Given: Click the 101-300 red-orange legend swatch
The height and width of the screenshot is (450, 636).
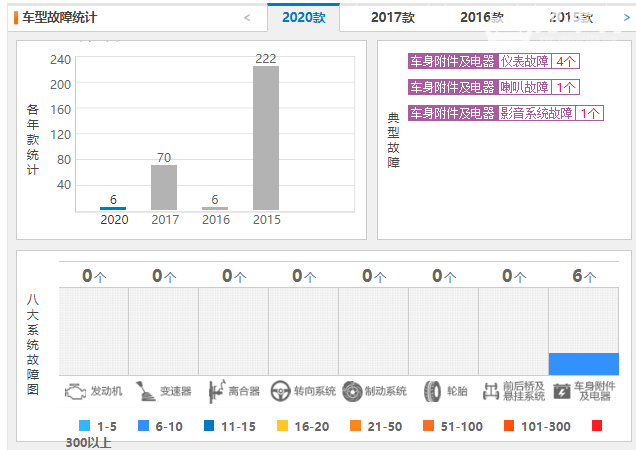Looking at the screenshot, I should [x=509, y=426].
